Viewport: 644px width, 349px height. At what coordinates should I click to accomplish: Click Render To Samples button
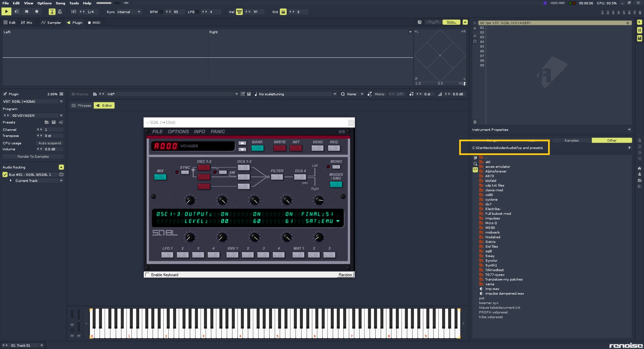(33, 156)
